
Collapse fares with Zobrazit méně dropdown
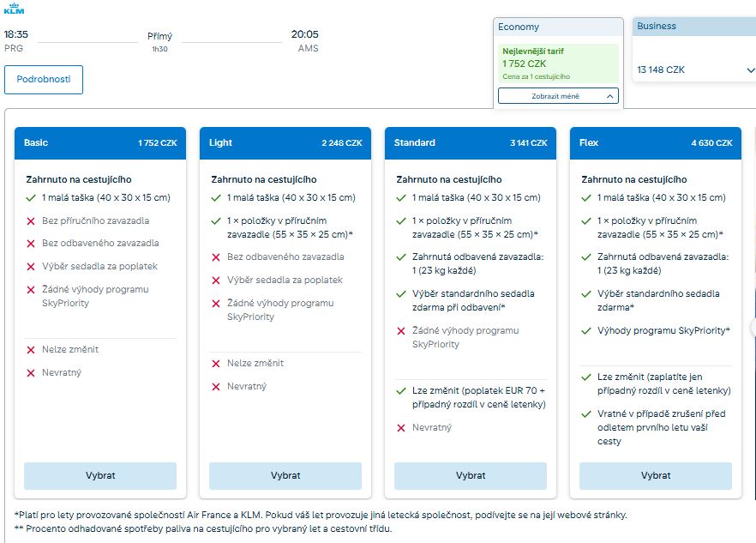click(558, 96)
